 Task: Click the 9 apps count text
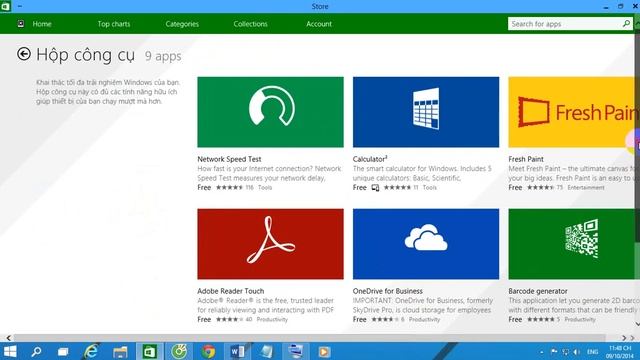point(163,56)
